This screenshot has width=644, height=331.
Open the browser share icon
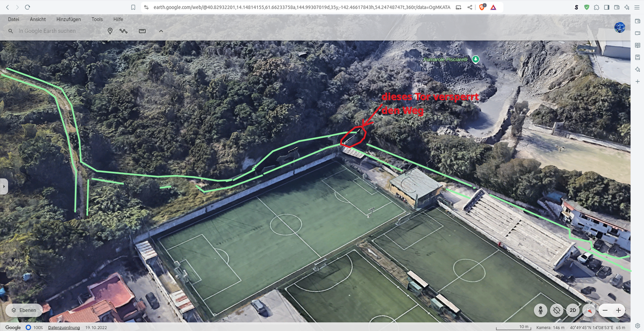[470, 7]
